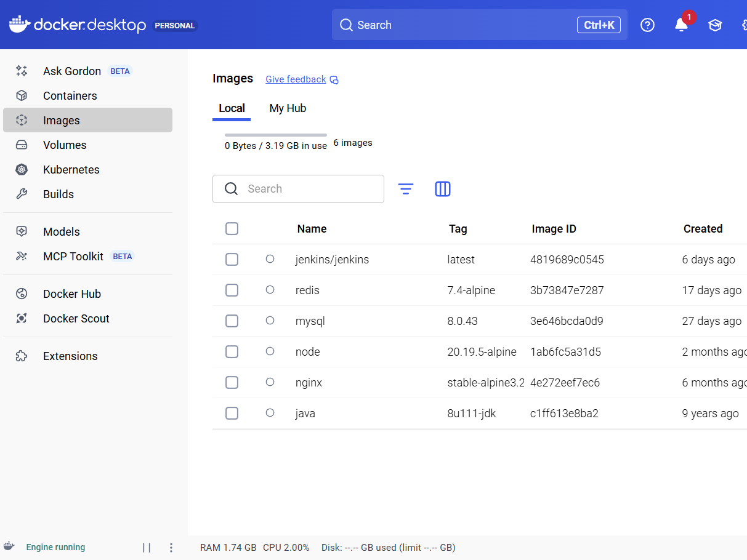
Task: Click the Give feedback link
Action: click(296, 79)
